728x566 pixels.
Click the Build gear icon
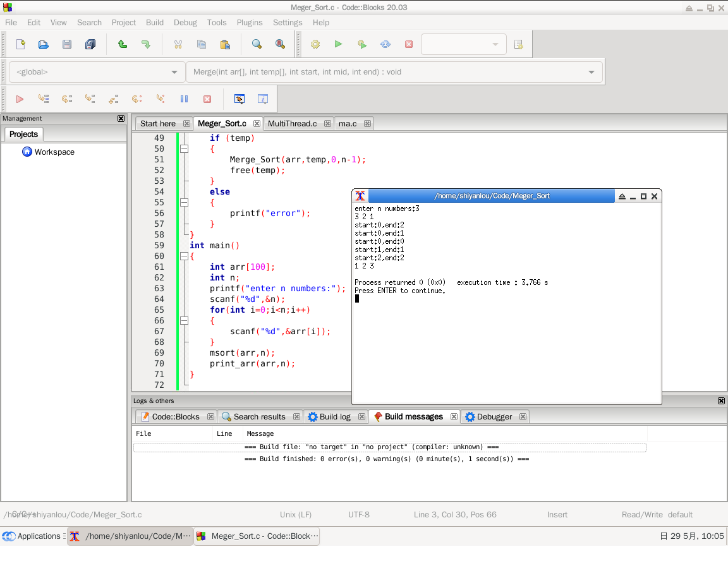pos(315,44)
